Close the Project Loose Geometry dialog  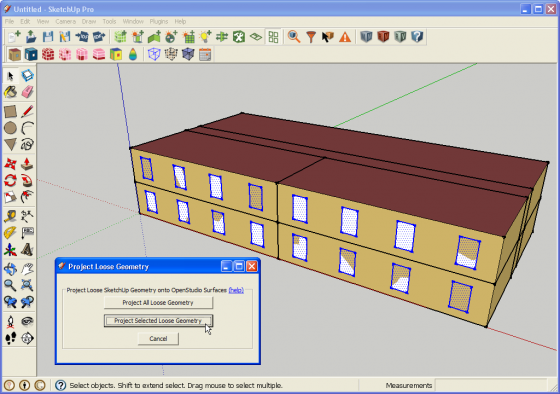tap(252, 266)
